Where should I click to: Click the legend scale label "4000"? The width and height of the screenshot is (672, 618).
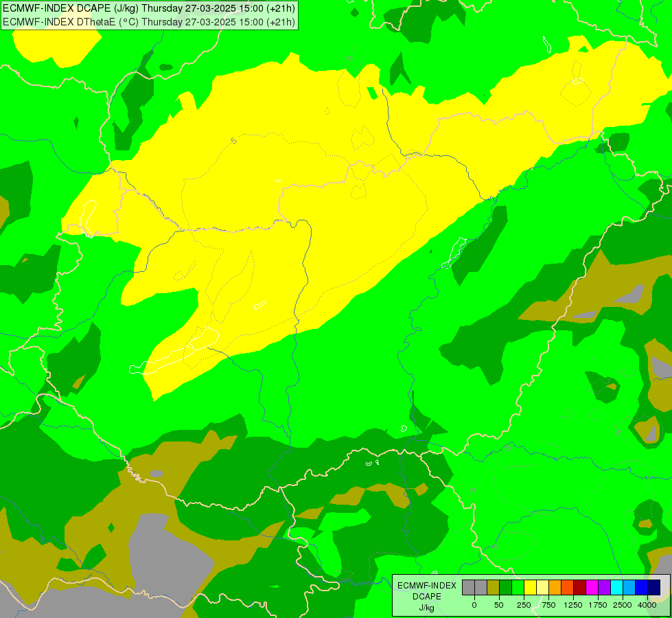pyautogui.click(x=647, y=605)
